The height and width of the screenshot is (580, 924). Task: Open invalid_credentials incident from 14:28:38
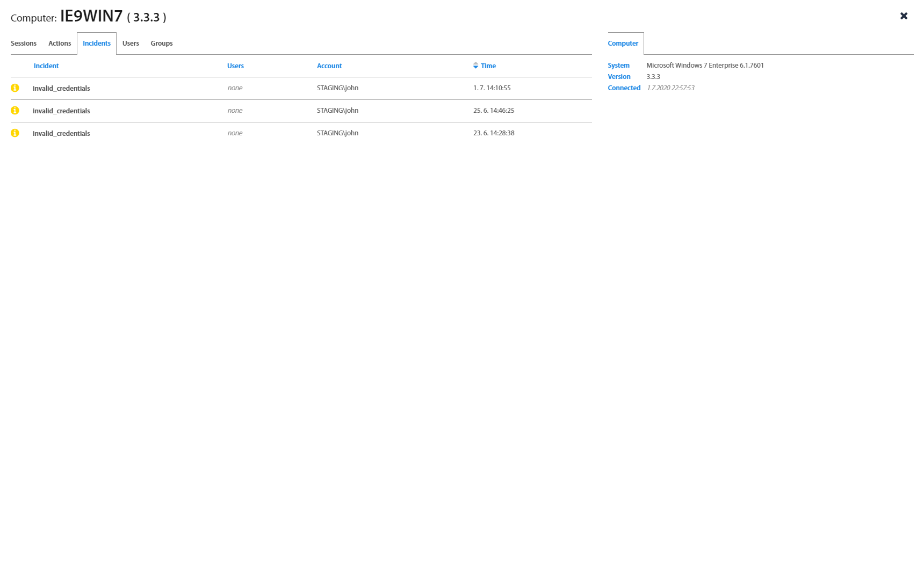pyautogui.click(x=61, y=134)
